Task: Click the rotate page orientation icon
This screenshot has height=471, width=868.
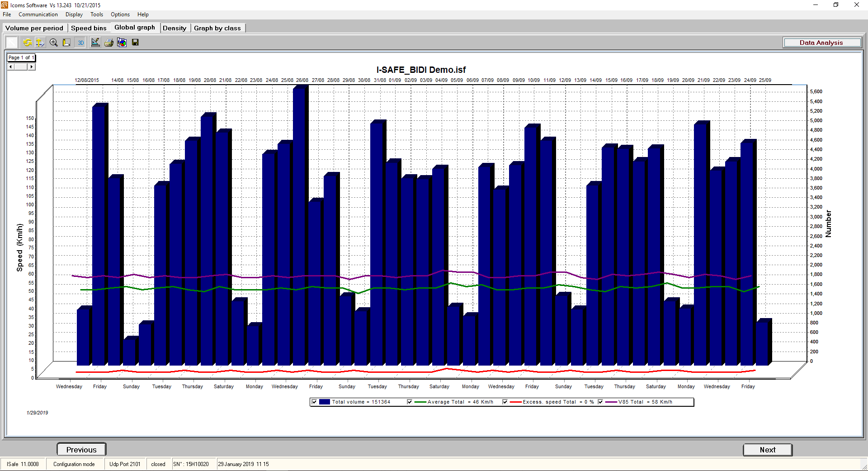Action: [x=66, y=42]
